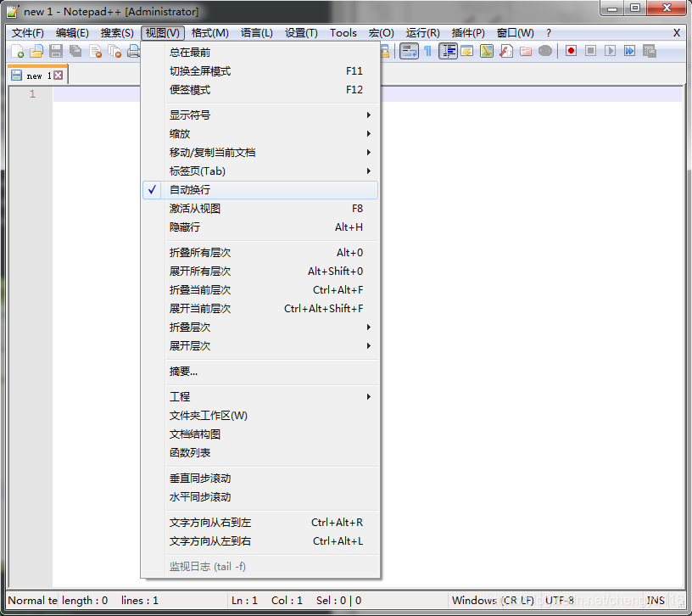
Task: Open the 宏(O) macro menu
Action: coord(382,33)
